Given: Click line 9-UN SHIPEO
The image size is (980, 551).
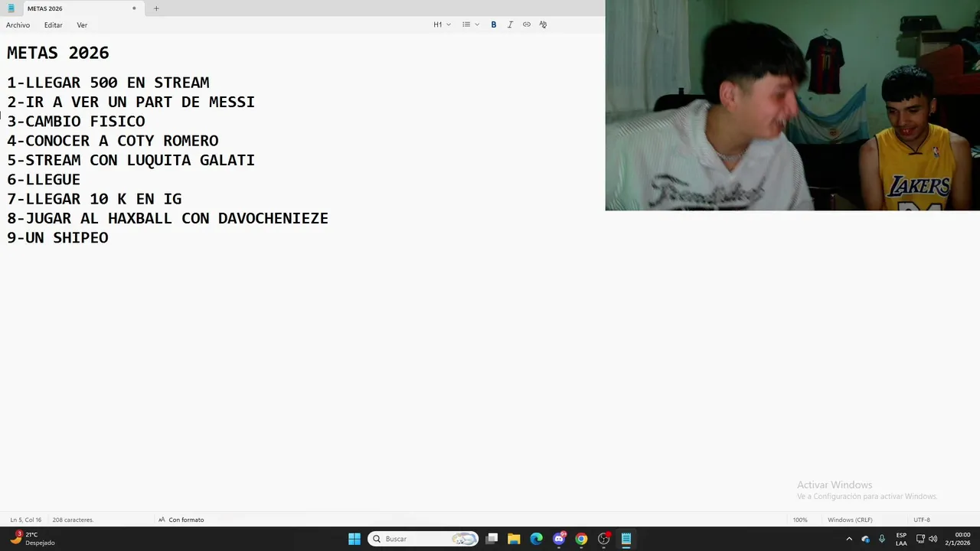Looking at the screenshot, I should [57, 238].
